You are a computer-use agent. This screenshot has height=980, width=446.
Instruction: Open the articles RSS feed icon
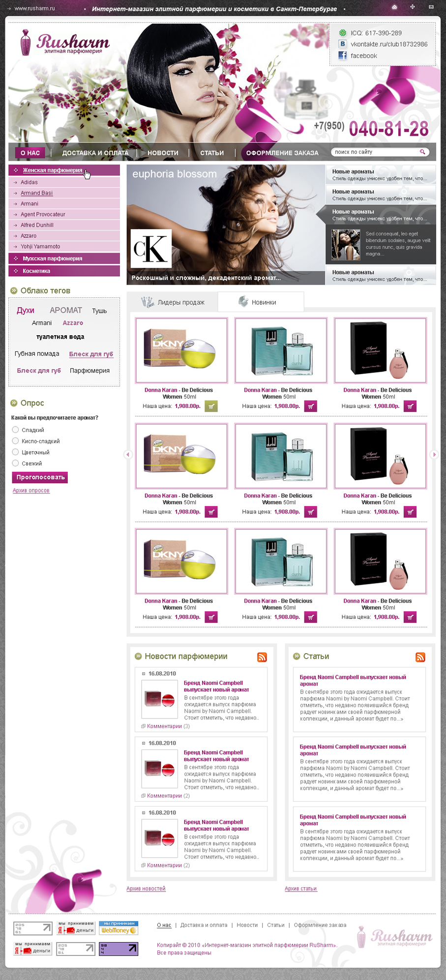tap(420, 657)
